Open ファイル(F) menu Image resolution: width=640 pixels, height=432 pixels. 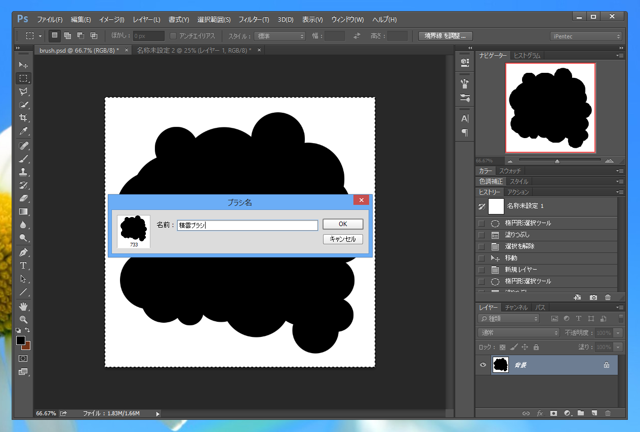pos(50,19)
